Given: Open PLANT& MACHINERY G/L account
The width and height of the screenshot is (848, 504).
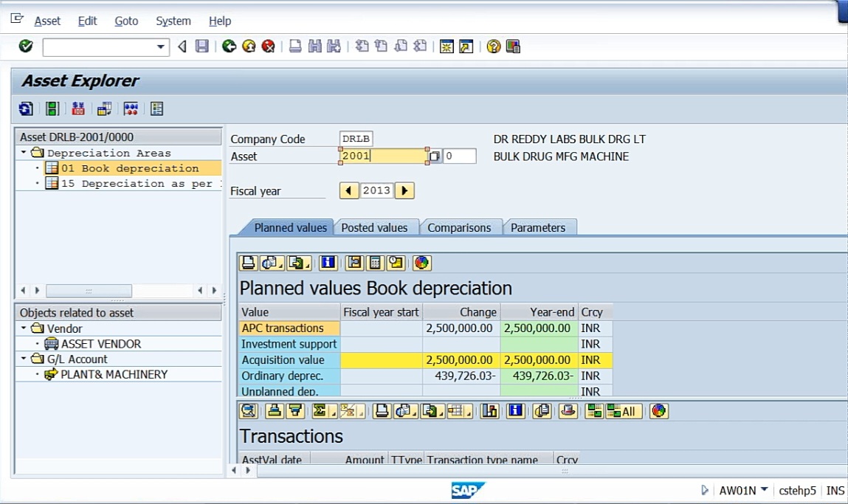Looking at the screenshot, I should coord(114,374).
